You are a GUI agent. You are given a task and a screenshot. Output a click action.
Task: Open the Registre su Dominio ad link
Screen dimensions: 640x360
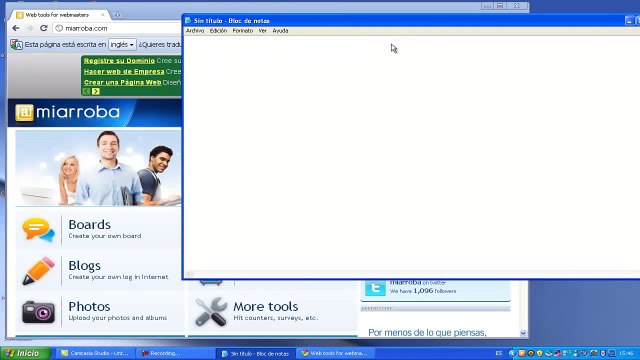coord(120,60)
